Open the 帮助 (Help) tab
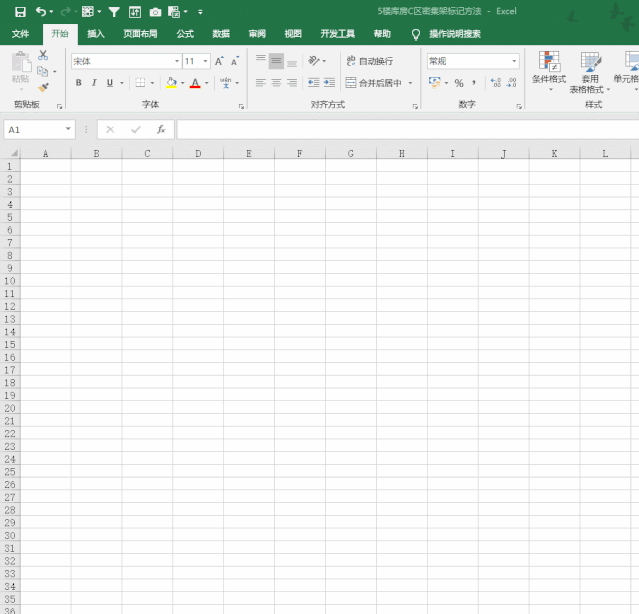 (x=382, y=34)
